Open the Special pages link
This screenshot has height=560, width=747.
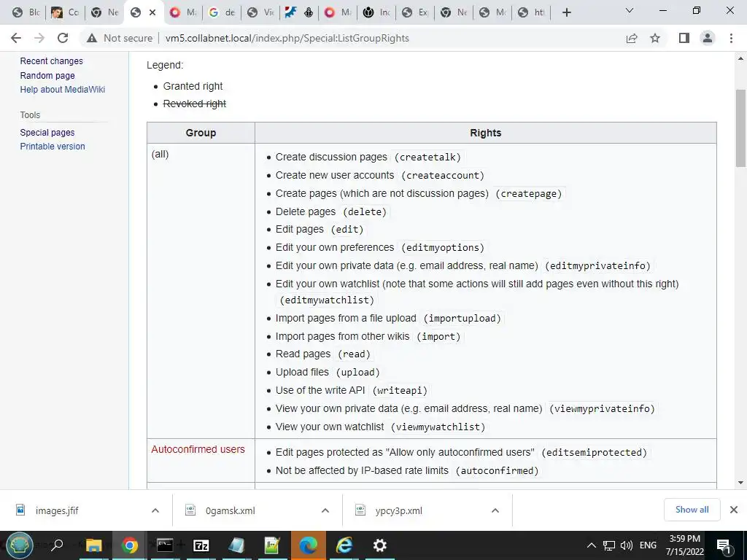click(47, 133)
